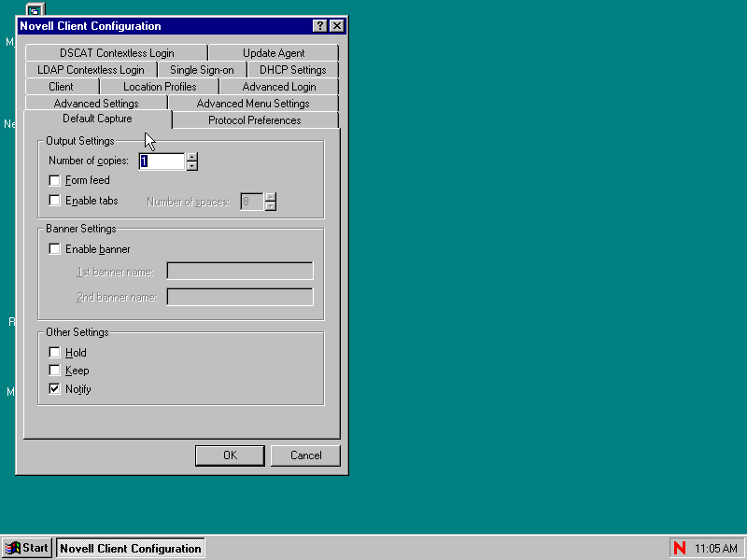Uncheck the Notify checkbox
The width and height of the screenshot is (747, 560).
[x=55, y=388]
